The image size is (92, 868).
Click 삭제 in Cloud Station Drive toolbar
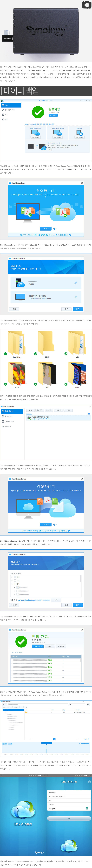pyautogui.click(x=68, y=410)
